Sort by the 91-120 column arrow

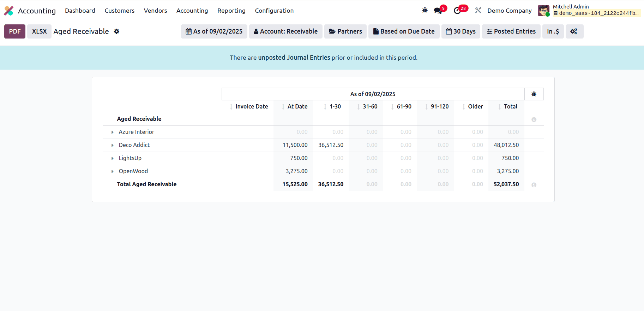[x=426, y=107]
